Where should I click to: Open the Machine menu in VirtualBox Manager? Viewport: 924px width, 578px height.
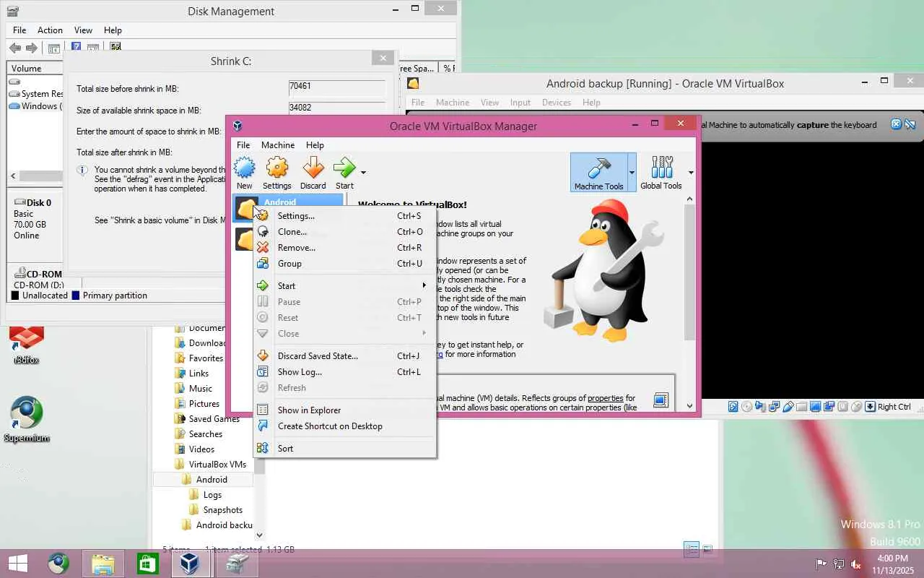(278, 145)
